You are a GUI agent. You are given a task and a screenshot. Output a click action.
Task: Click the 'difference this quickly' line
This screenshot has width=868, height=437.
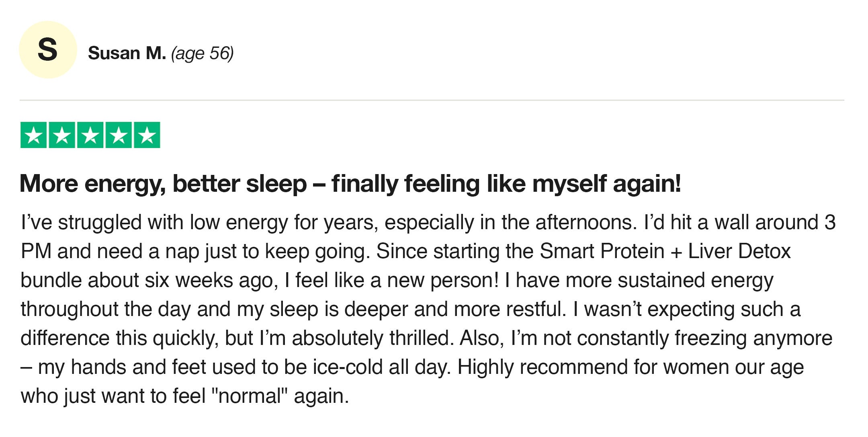(x=426, y=339)
